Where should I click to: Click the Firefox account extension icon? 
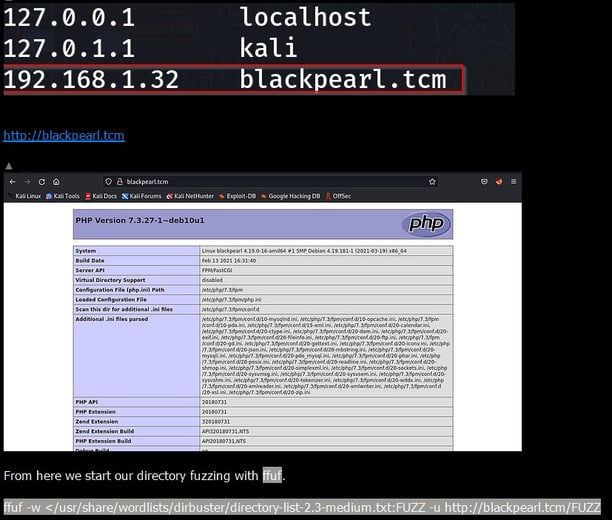point(499,182)
